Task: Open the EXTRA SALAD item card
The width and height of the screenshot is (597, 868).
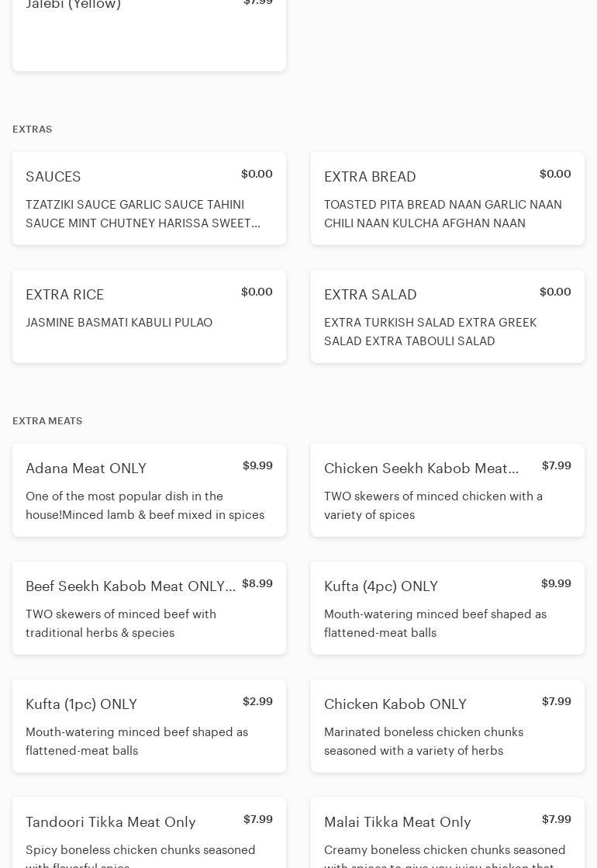Action: 447,316
